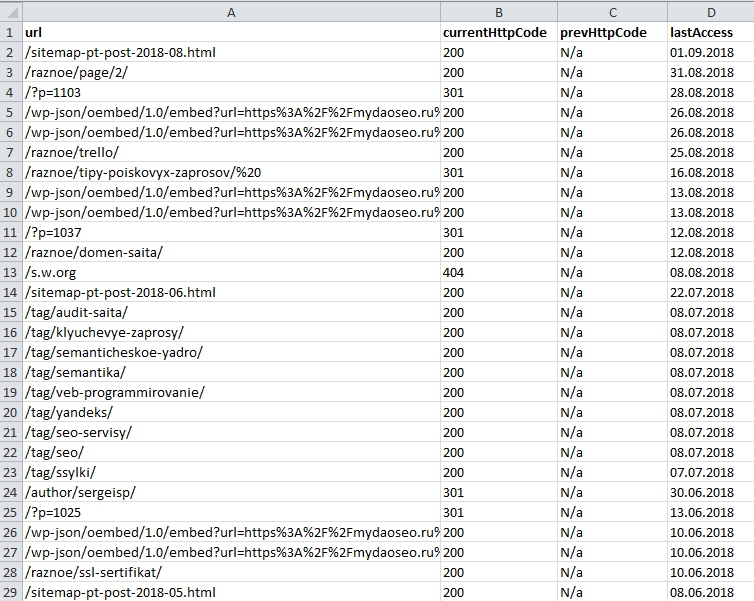The width and height of the screenshot is (754, 601).
Task: Click date cell 25.08.2018
Action: (x=711, y=152)
